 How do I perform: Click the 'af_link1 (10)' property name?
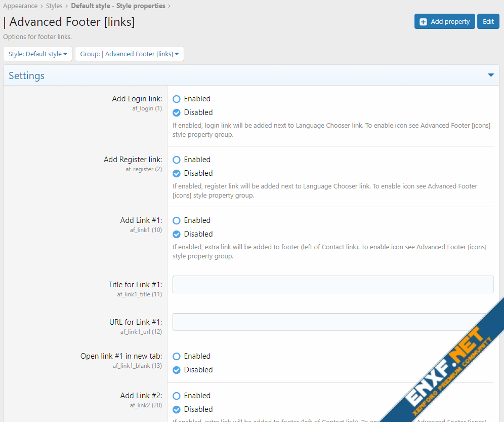click(146, 230)
